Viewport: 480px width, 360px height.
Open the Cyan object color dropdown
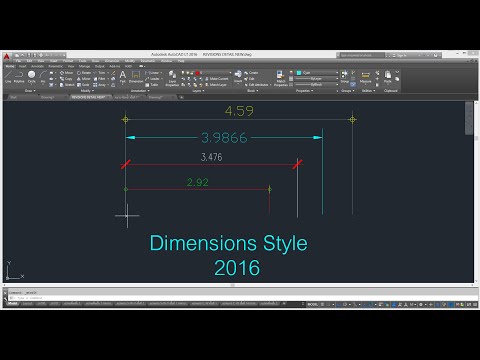click(x=317, y=73)
